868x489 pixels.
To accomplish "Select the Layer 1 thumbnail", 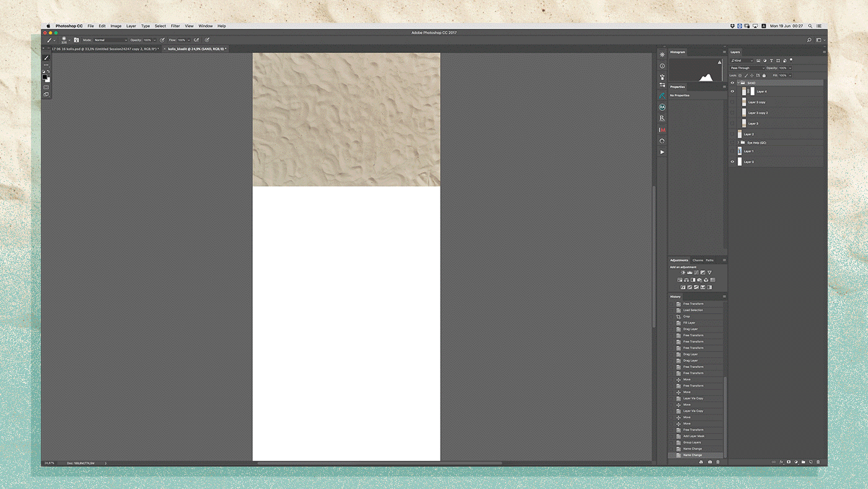I will (740, 151).
